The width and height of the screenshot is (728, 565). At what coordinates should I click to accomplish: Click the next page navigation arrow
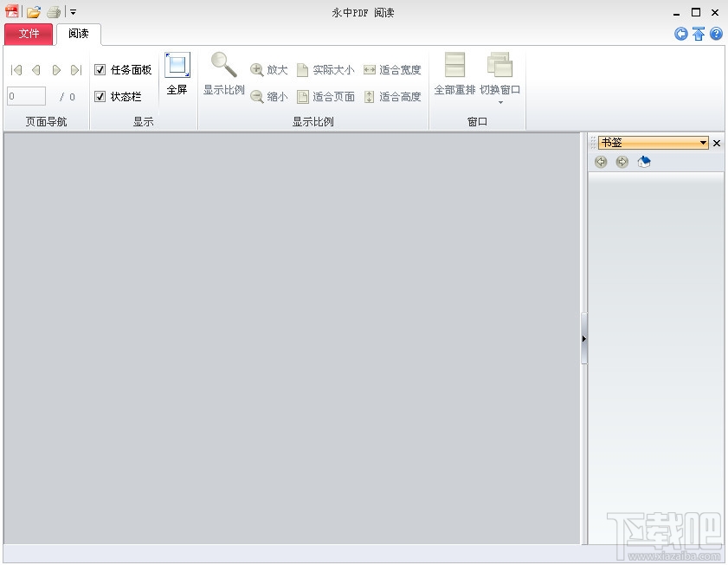pos(55,70)
